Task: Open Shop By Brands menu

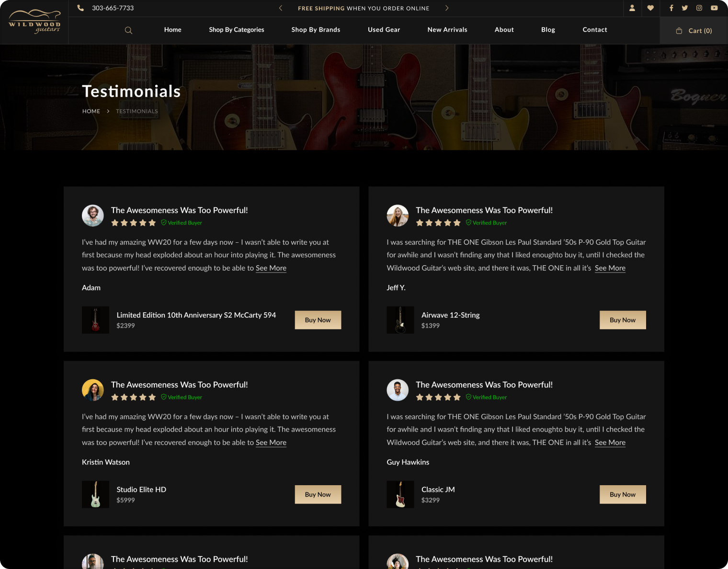Action: 316,30
